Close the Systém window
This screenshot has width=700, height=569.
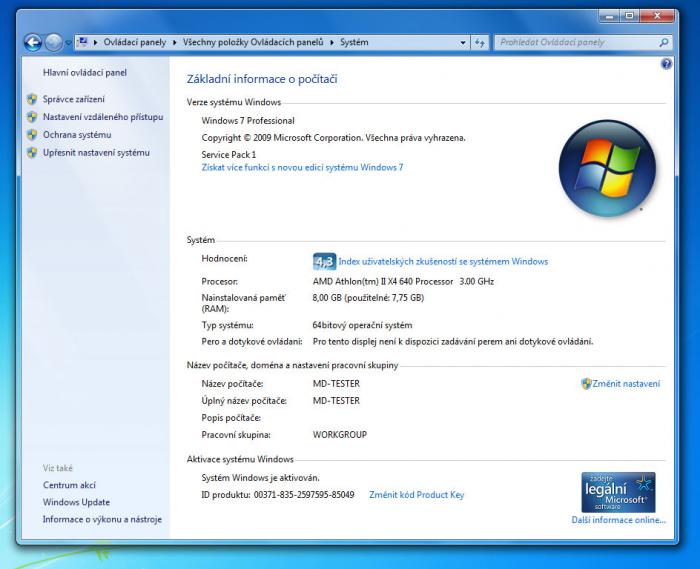point(657,16)
